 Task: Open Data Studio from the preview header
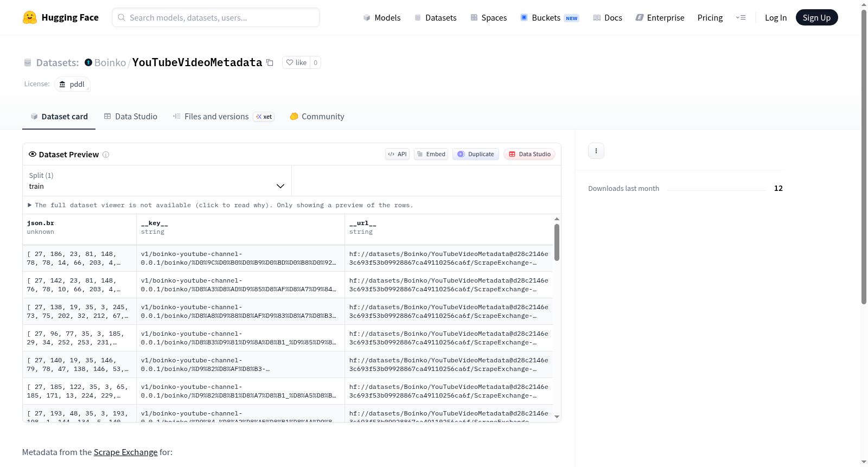[529, 154]
